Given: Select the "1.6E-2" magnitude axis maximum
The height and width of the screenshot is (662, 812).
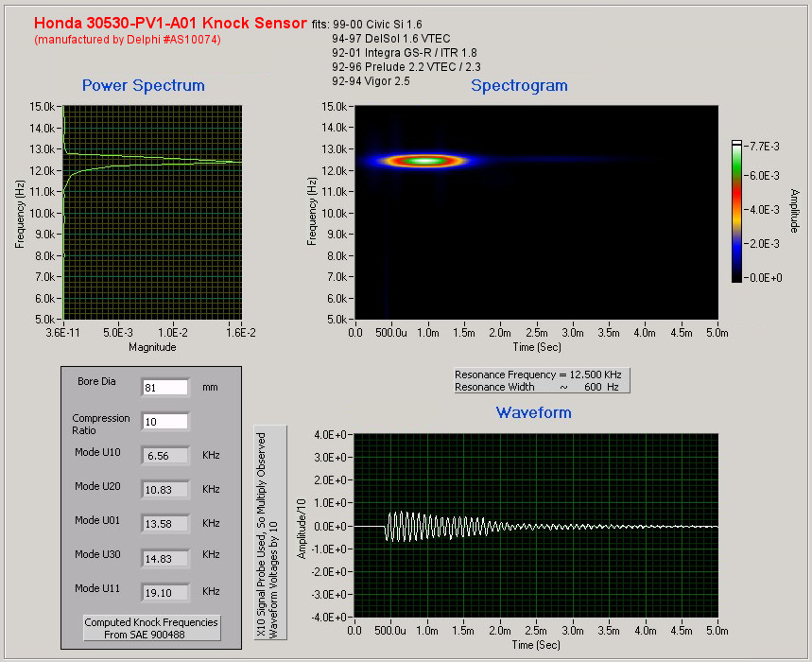Looking at the screenshot, I should (241, 333).
